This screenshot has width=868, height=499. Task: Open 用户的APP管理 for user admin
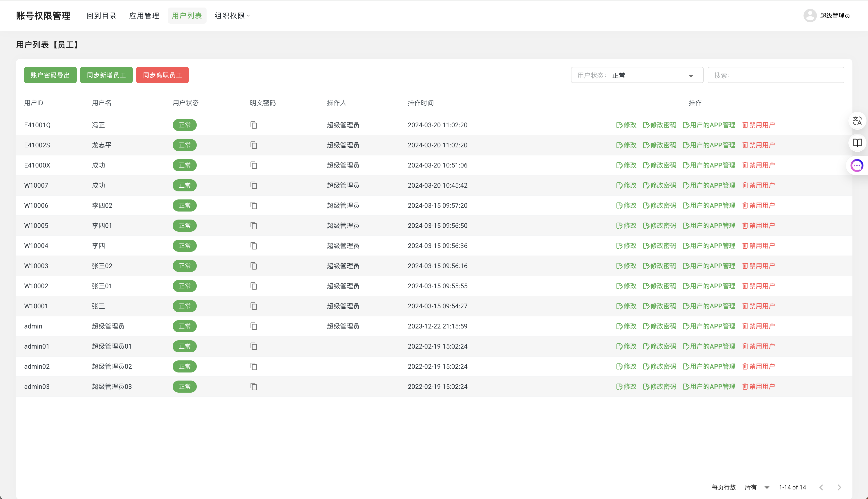(x=709, y=326)
